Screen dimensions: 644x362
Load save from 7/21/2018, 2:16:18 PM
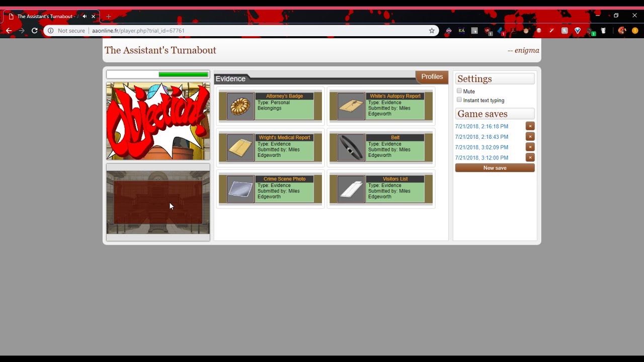[481, 127]
